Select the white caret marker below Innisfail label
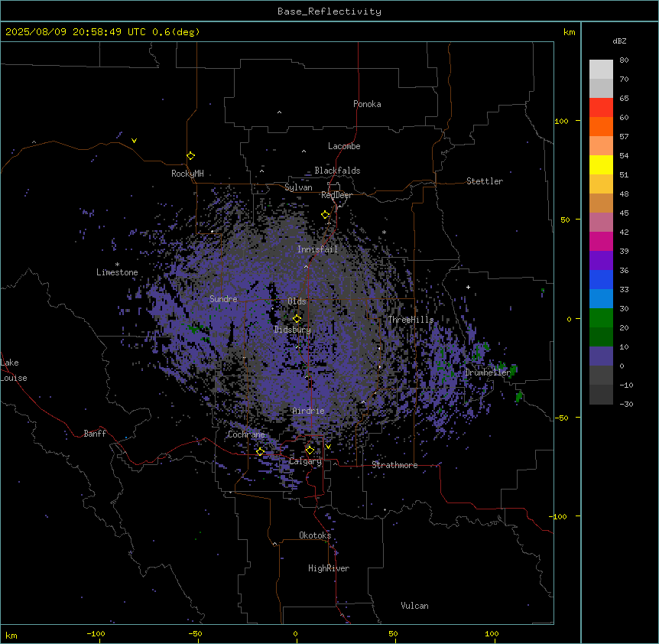This screenshot has width=659, height=644. (x=306, y=266)
